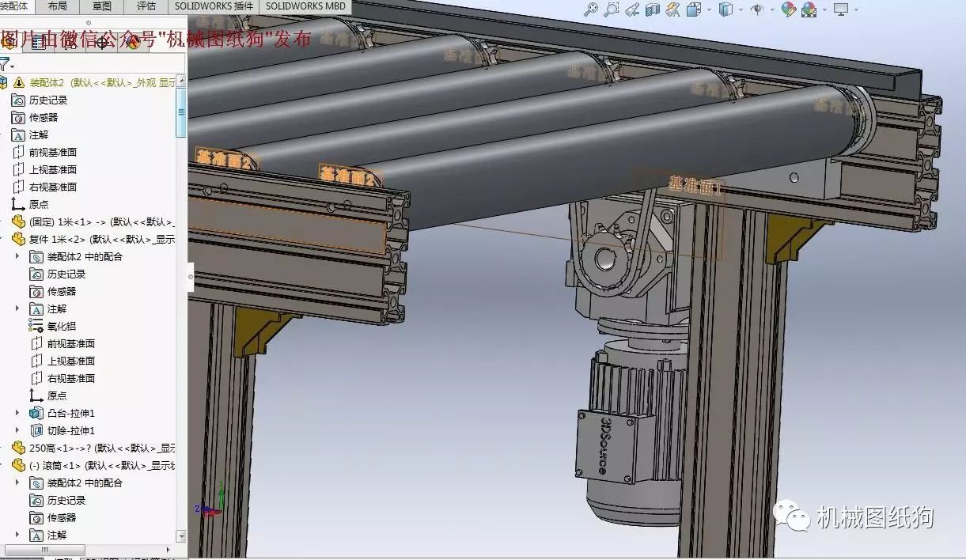Click 历史记录 icon under 滚筒<1>

[x=36, y=500]
